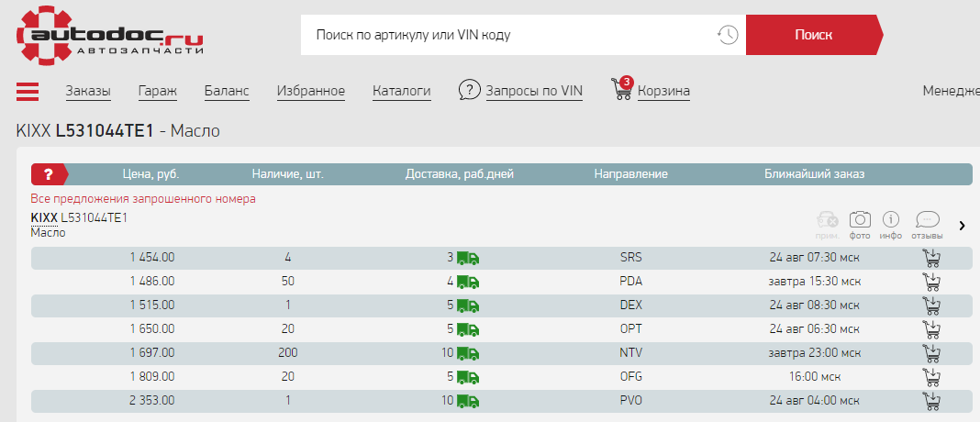Click stock quantity 200 in NTV row

(x=288, y=352)
